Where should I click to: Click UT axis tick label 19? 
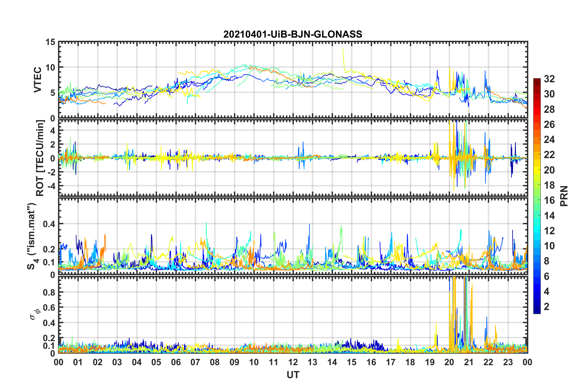pos(430,362)
